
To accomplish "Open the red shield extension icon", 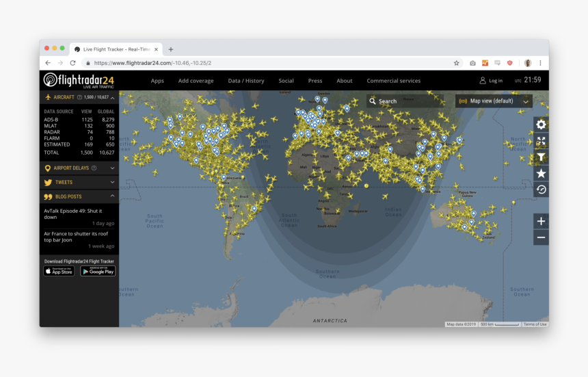I will tap(509, 63).
